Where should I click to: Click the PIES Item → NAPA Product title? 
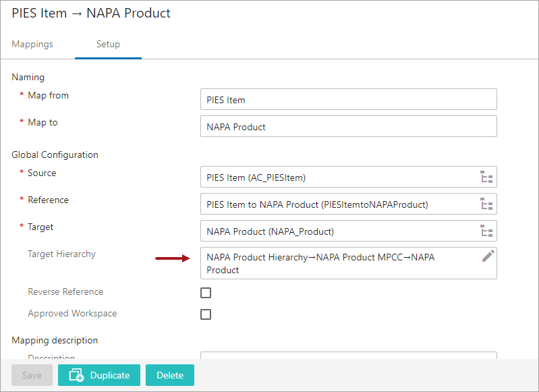click(91, 13)
